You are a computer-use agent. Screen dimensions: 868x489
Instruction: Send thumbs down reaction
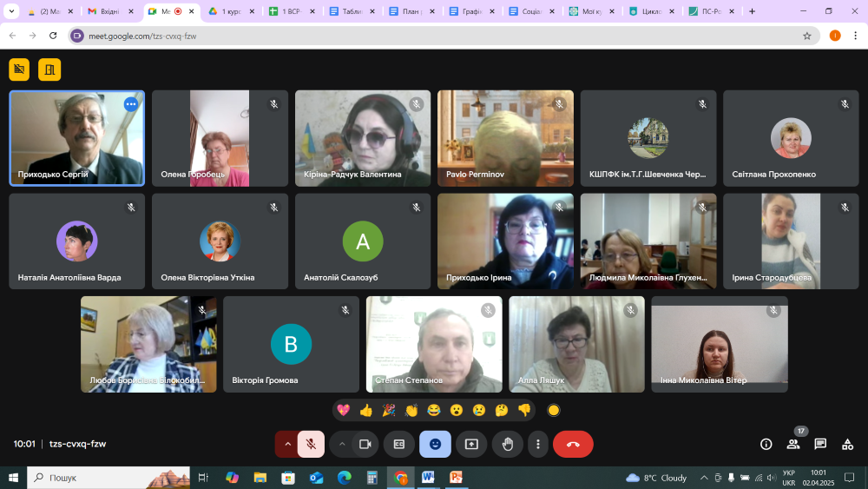525,410
